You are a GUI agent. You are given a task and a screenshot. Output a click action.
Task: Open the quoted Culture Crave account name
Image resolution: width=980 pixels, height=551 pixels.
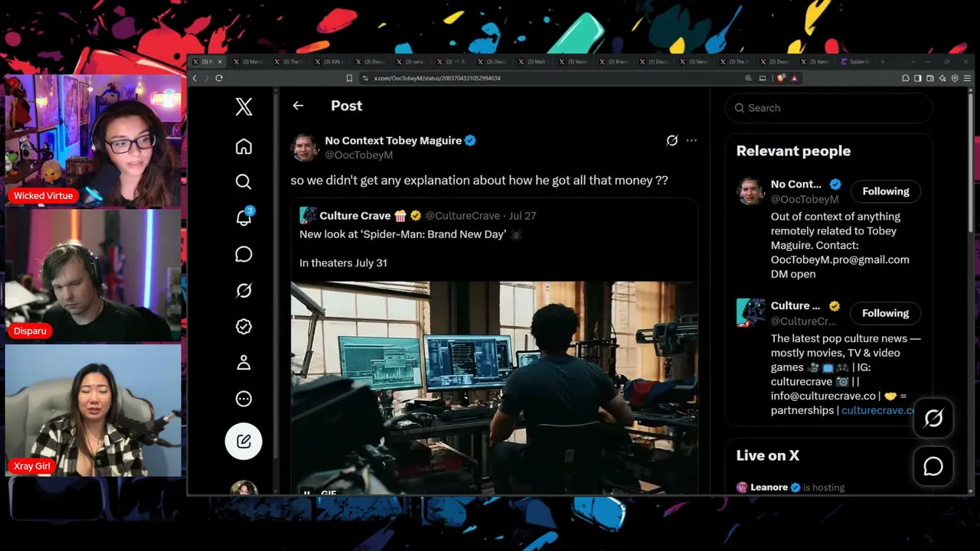pyautogui.click(x=355, y=216)
